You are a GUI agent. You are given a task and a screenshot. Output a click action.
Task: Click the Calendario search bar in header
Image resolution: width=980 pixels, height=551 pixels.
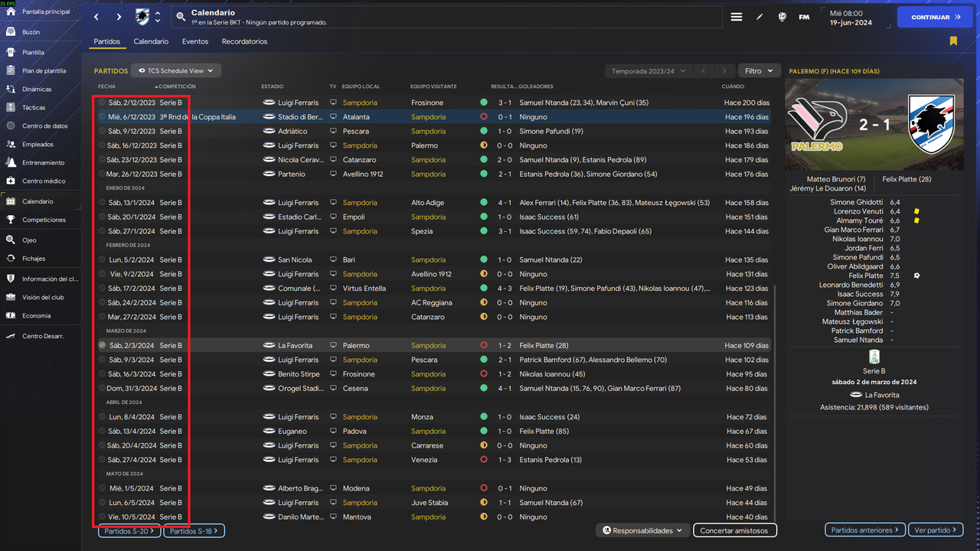point(446,17)
